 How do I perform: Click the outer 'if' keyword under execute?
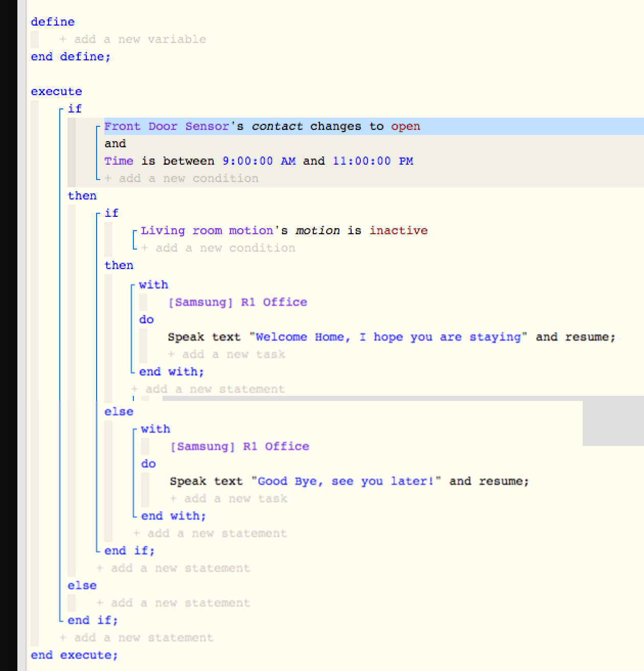click(x=75, y=109)
